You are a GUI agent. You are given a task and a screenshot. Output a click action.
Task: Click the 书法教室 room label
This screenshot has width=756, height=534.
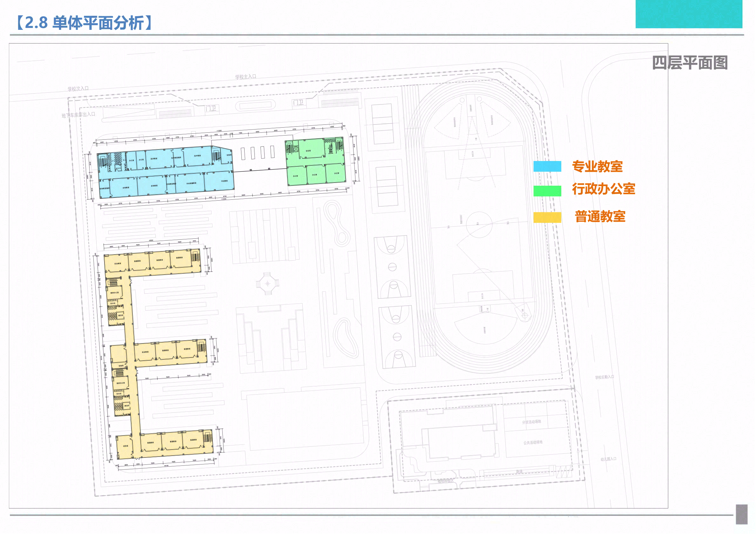(x=224, y=181)
